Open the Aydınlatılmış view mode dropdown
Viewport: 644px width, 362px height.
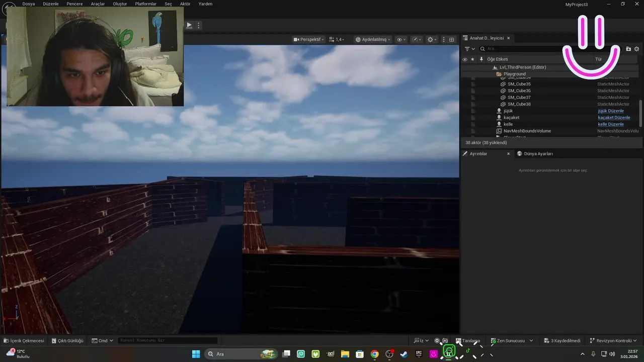click(x=373, y=39)
